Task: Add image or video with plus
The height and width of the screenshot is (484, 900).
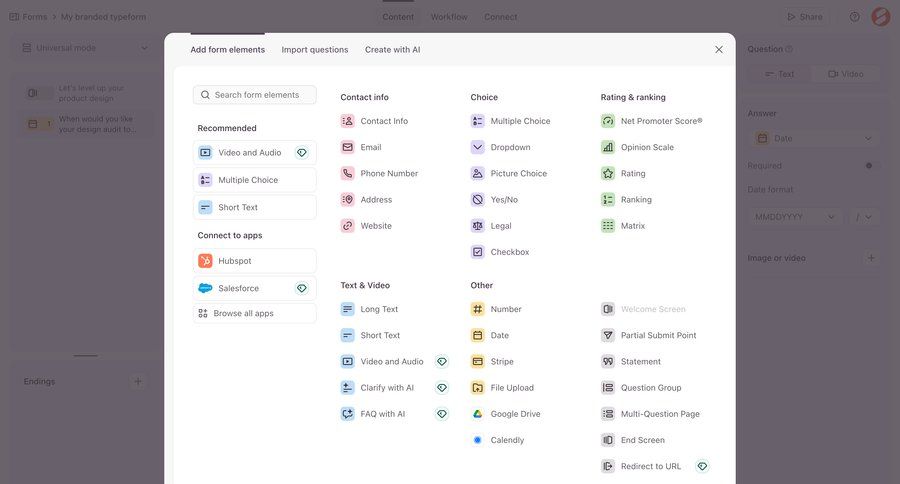Action: (871, 258)
